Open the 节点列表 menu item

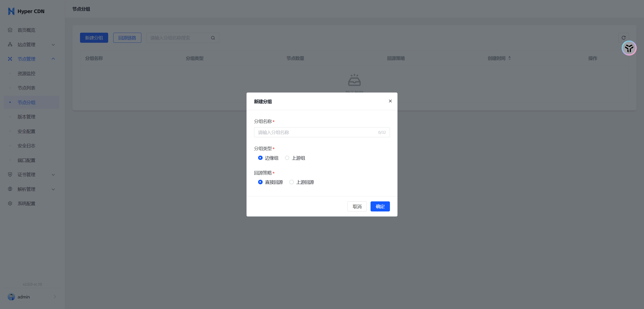point(26,88)
